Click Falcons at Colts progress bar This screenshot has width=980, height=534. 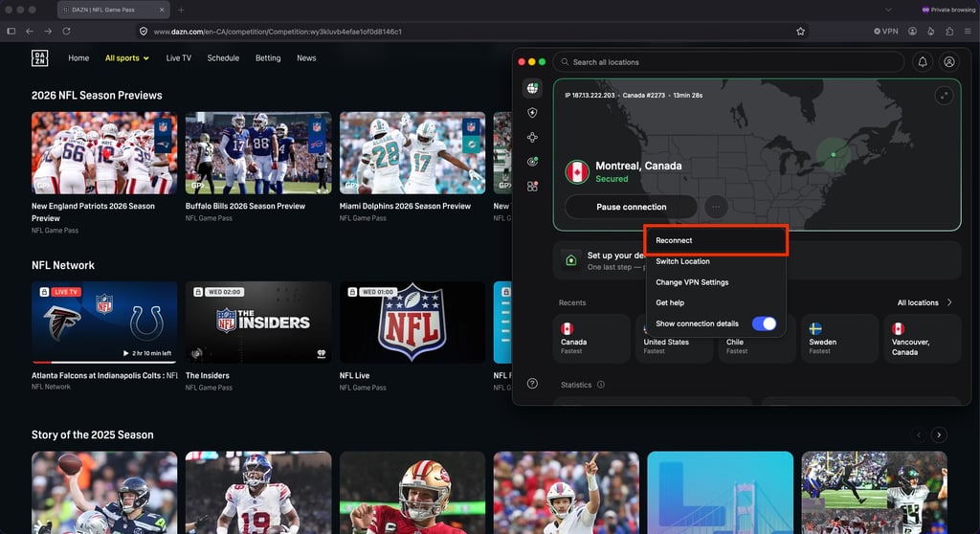[x=104, y=362]
